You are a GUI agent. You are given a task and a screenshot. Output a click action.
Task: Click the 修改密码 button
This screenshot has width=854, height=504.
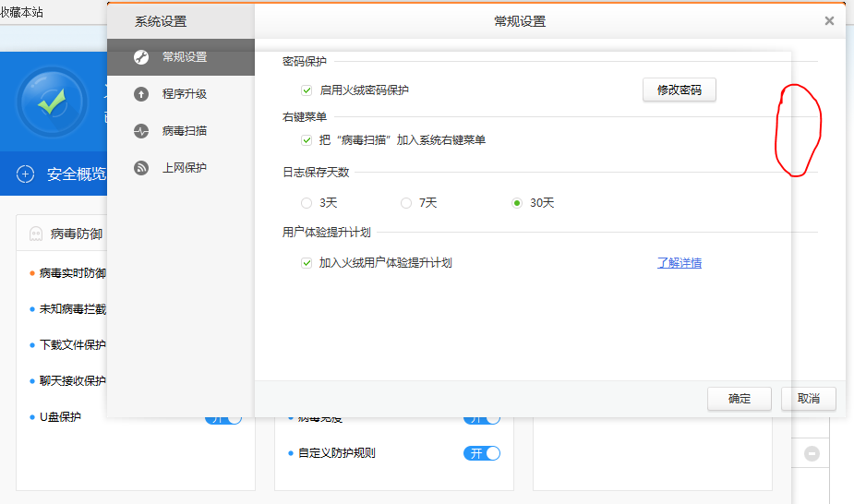[x=679, y=90]
